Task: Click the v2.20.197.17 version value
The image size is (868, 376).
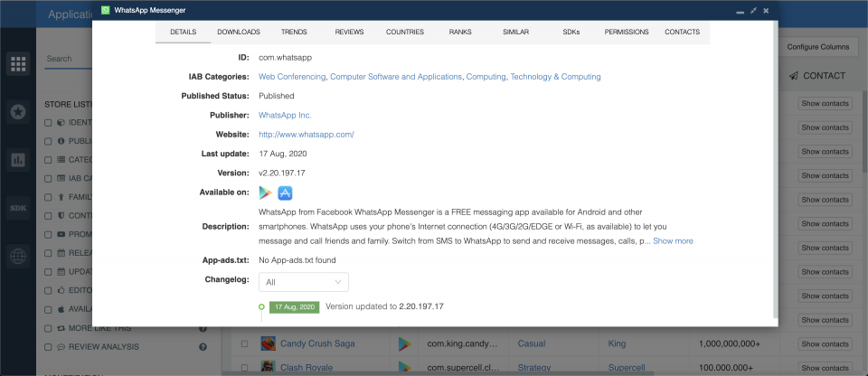Action: pyautogui.click(x=282, y=173)
